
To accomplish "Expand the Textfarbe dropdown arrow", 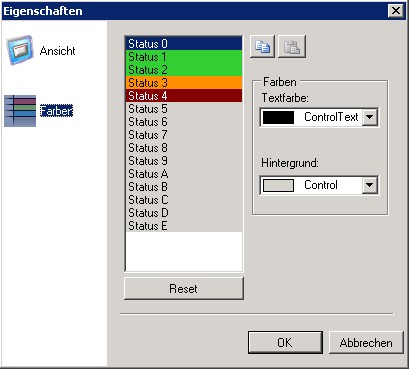I will point(370,117).
